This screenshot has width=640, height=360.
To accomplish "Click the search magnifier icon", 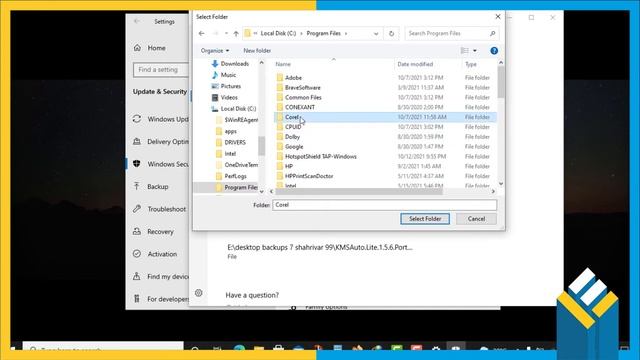I will point(493,33).
